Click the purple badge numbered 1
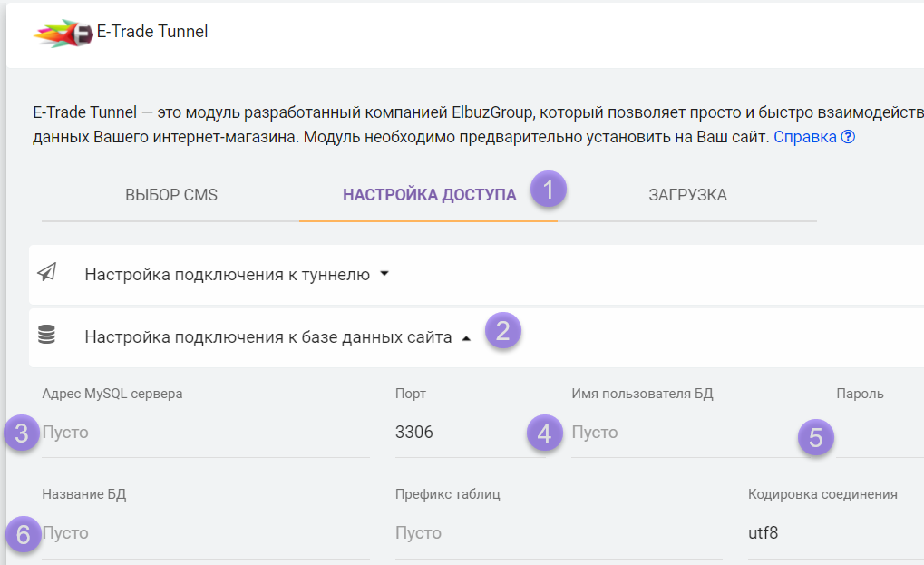 pos(549,191)
